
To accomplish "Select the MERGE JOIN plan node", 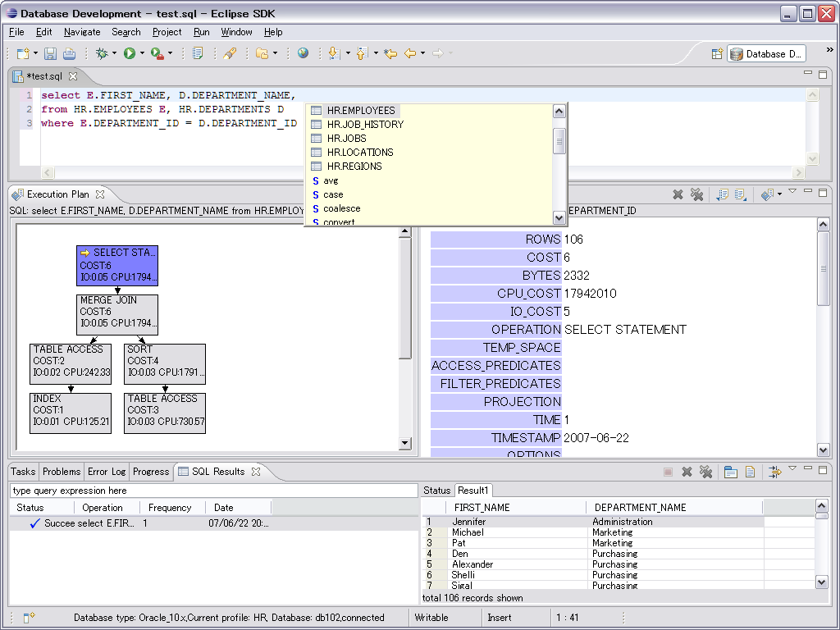I will (117, 315).
